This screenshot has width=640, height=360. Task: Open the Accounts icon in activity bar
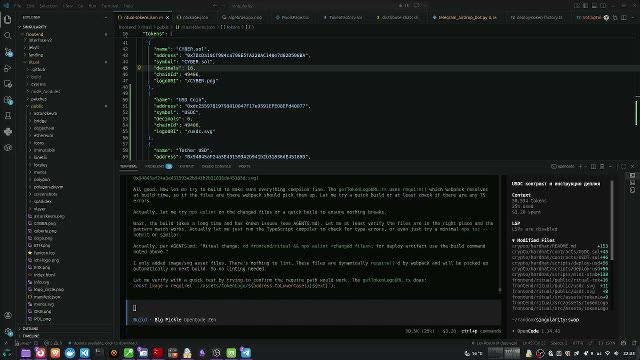8,316
